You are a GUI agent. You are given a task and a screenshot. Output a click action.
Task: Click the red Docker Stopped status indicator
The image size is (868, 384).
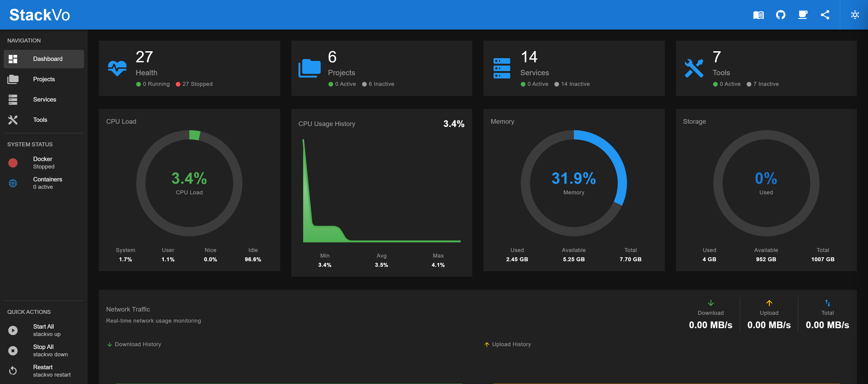(x=13, y=163)
